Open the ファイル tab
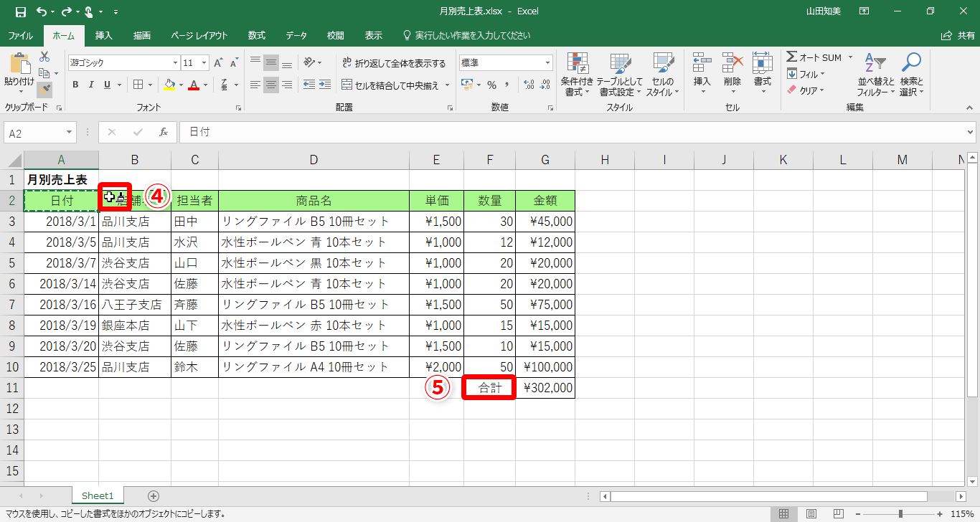Screen dimensions: 980x522 click(20, 35)
